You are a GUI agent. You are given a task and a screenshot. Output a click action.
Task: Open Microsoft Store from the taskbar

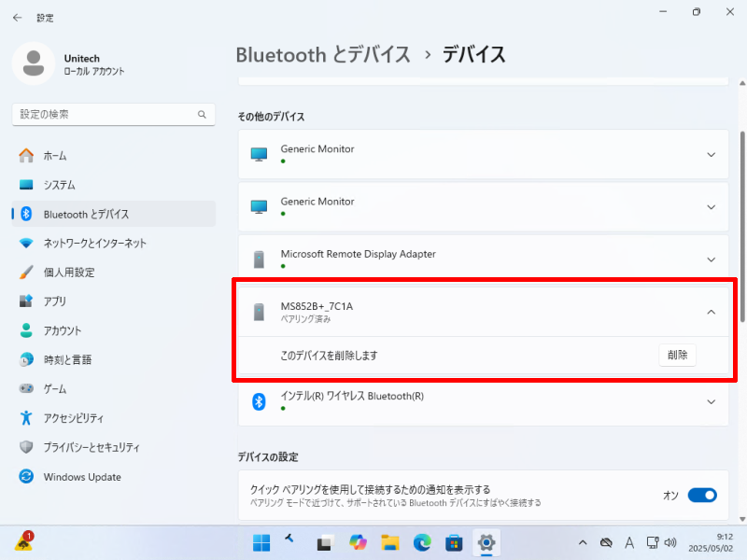point(454,543)
